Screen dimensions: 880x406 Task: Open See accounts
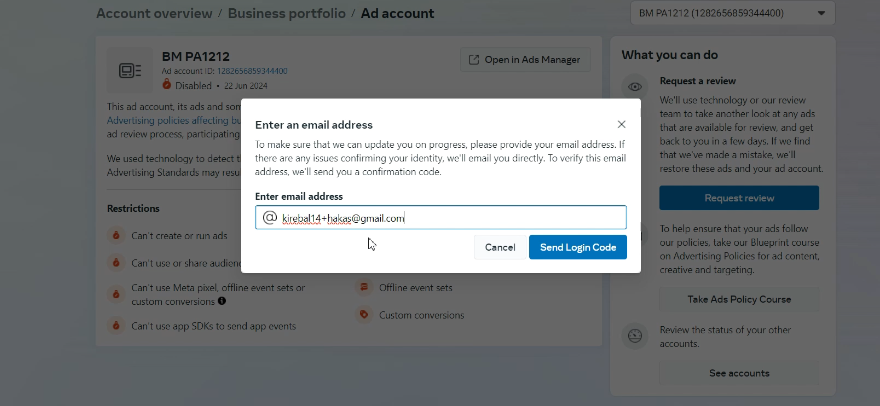pos(739,373)
